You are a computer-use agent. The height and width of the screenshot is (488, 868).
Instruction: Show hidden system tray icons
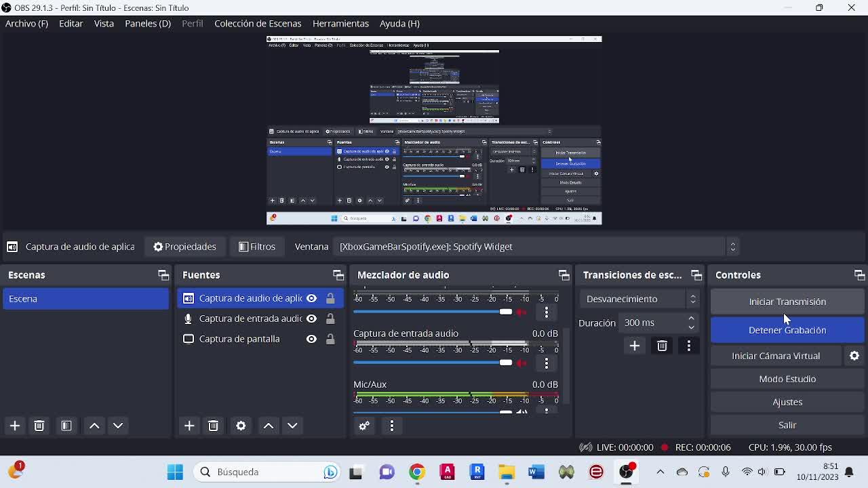pyautogui.click(x=660, y=472)
